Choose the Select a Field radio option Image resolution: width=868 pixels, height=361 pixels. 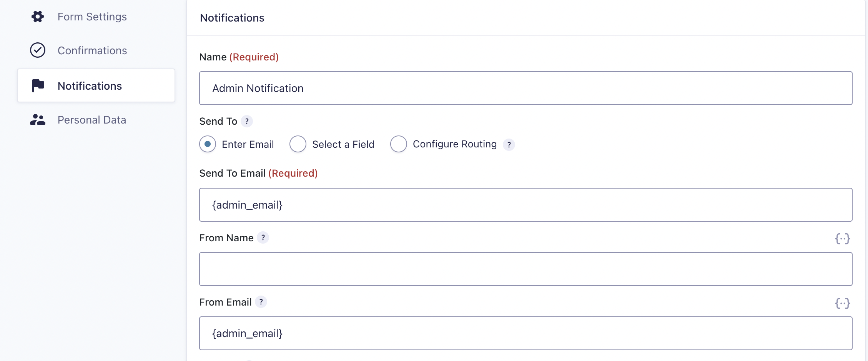[298, 144]
